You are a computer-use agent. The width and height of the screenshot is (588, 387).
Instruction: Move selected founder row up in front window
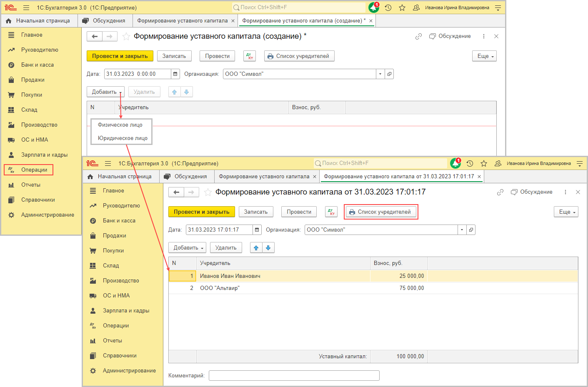(x=256, y=248)
